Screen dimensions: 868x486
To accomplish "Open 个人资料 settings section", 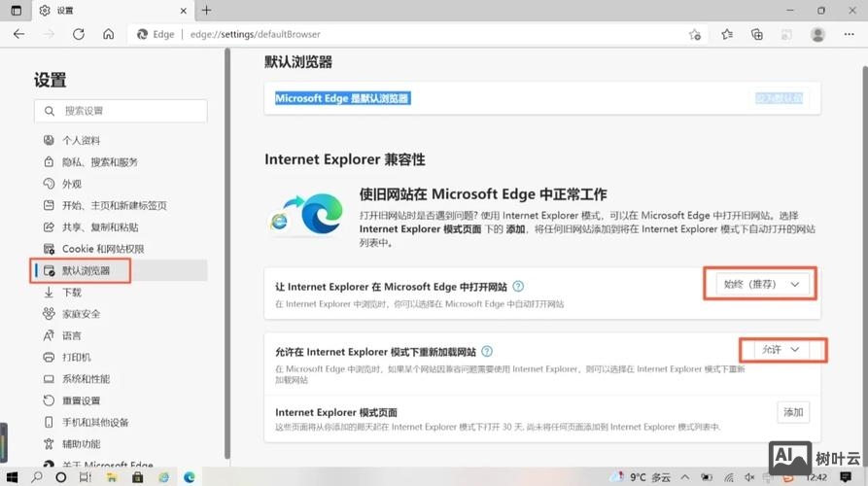I will coord(81,141).
